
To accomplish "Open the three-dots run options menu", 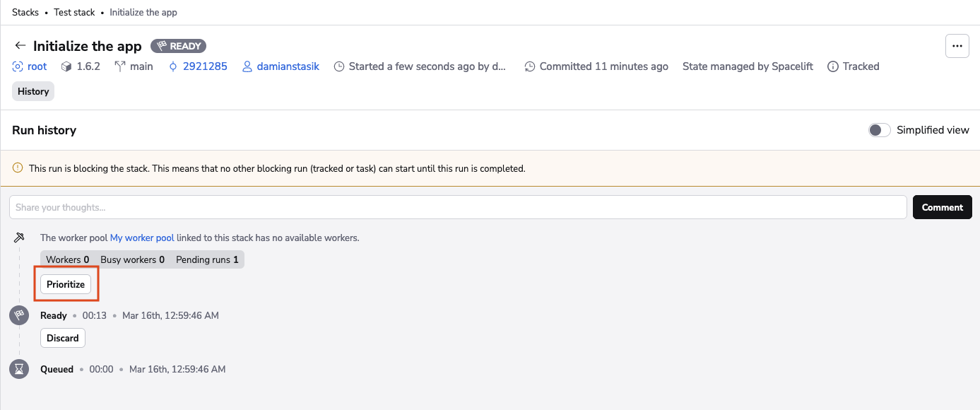I will coord(957,46).
